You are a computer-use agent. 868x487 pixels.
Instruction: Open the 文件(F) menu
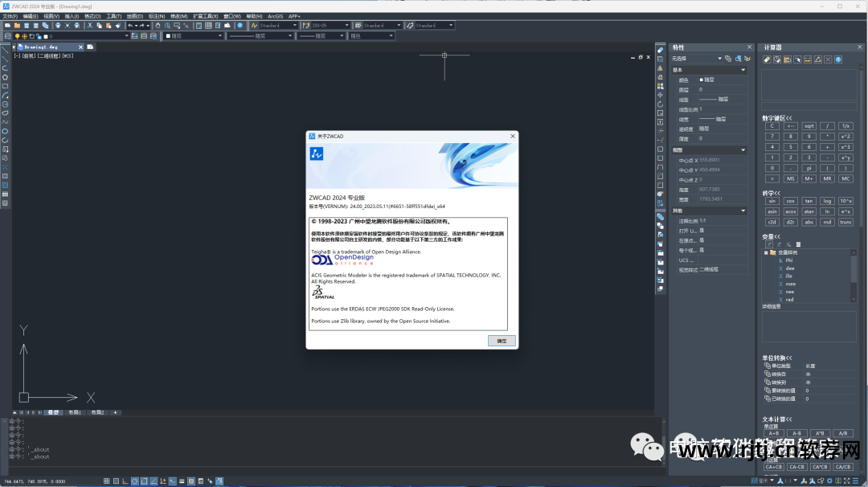click(10, 16)
